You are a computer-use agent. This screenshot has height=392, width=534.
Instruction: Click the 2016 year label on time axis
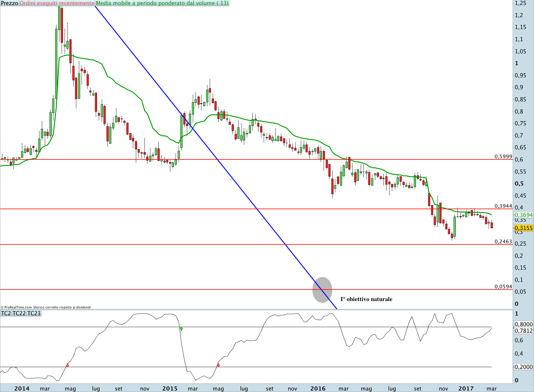click(x=318, y=388)
